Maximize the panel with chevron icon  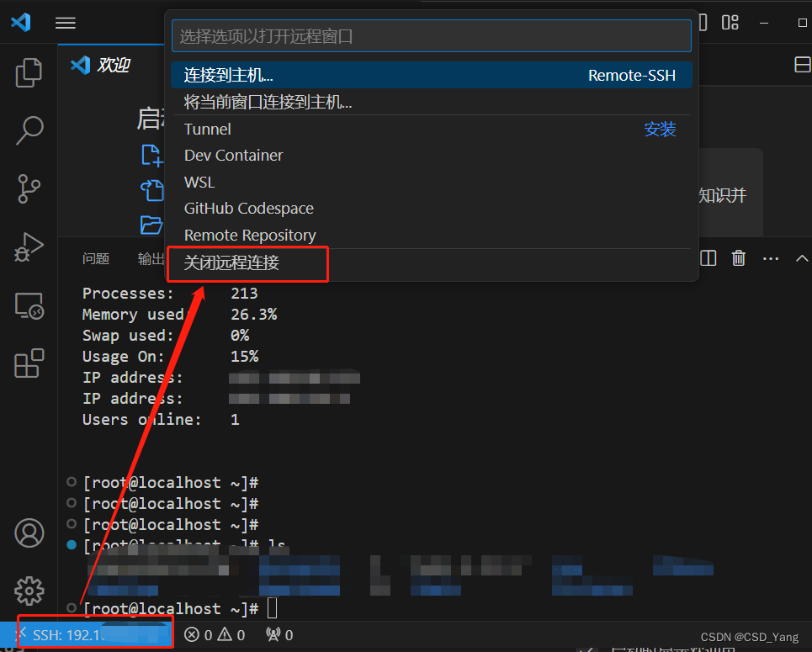coord(800,258)
